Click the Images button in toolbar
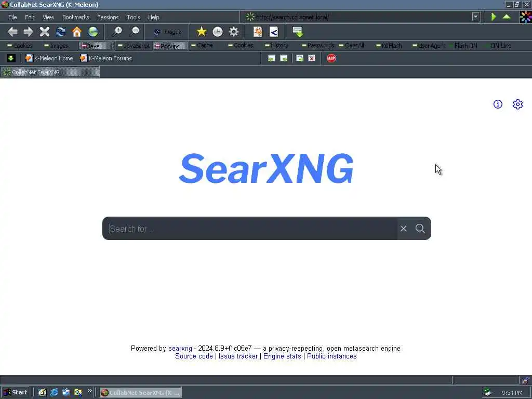 [167, 32]
